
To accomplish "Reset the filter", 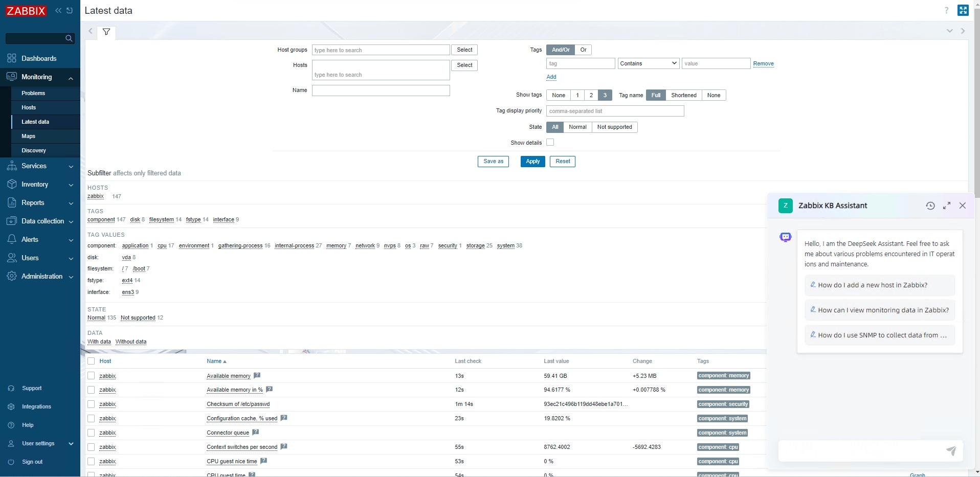I will click(x=563, y=162).
